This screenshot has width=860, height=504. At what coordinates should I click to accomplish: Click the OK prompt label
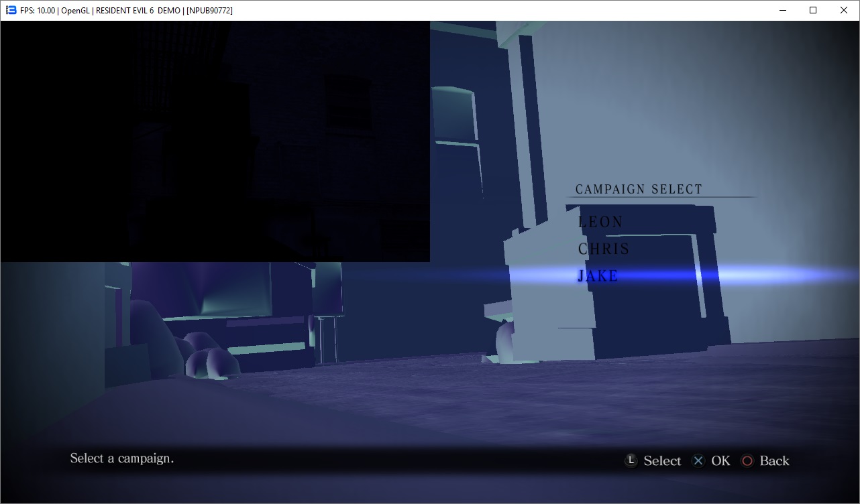720,460
